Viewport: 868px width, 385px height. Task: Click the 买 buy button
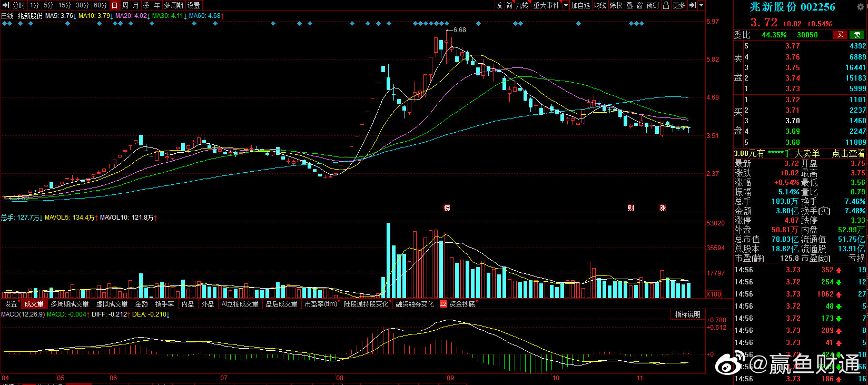[840, 35]
